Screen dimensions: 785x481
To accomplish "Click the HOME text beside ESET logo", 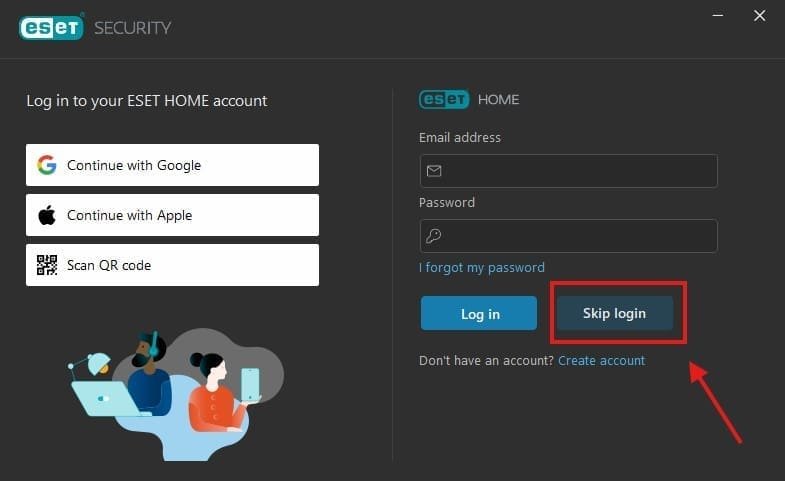I will pos(498,100).
